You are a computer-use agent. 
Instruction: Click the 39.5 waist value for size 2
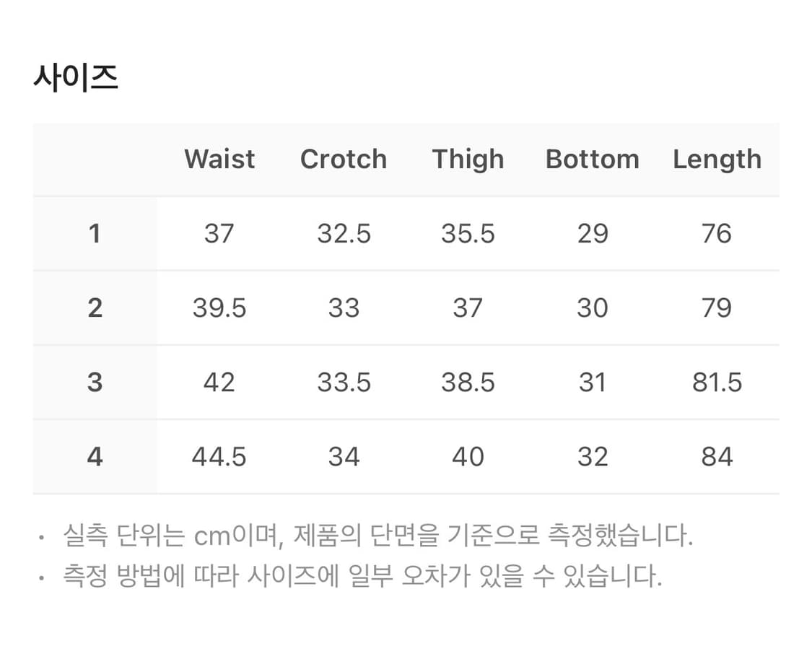tap(219, 308)
